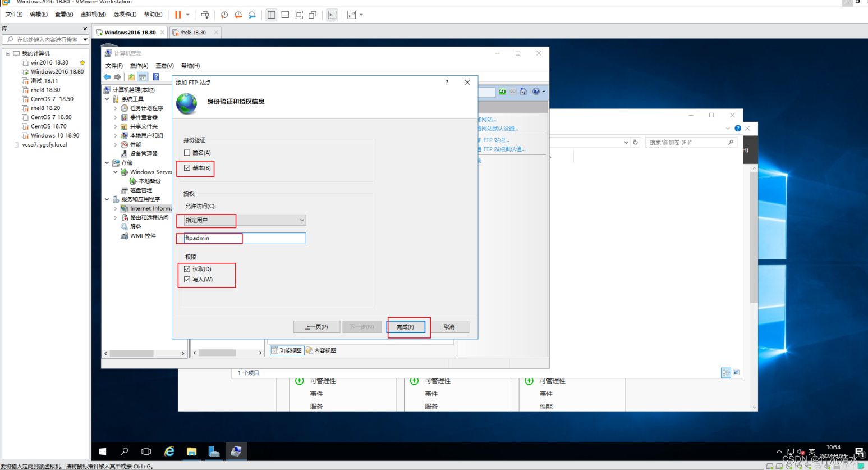This screenshot has height=470, width=868.
Task: Click the send Ctrl+Alt+Del toolbar icon
Action: (205, 15)
